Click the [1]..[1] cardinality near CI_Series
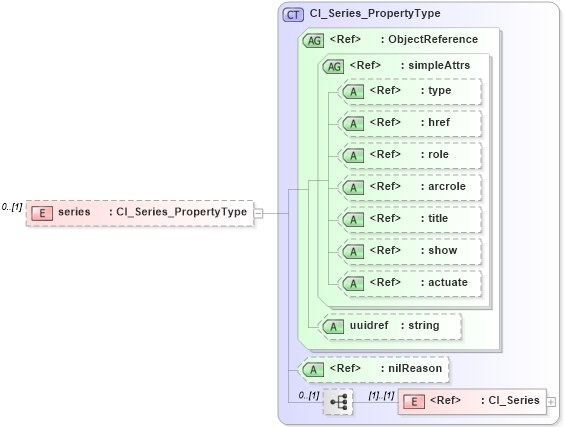This screenshot has width=564, height=427. tap(381, 395)
